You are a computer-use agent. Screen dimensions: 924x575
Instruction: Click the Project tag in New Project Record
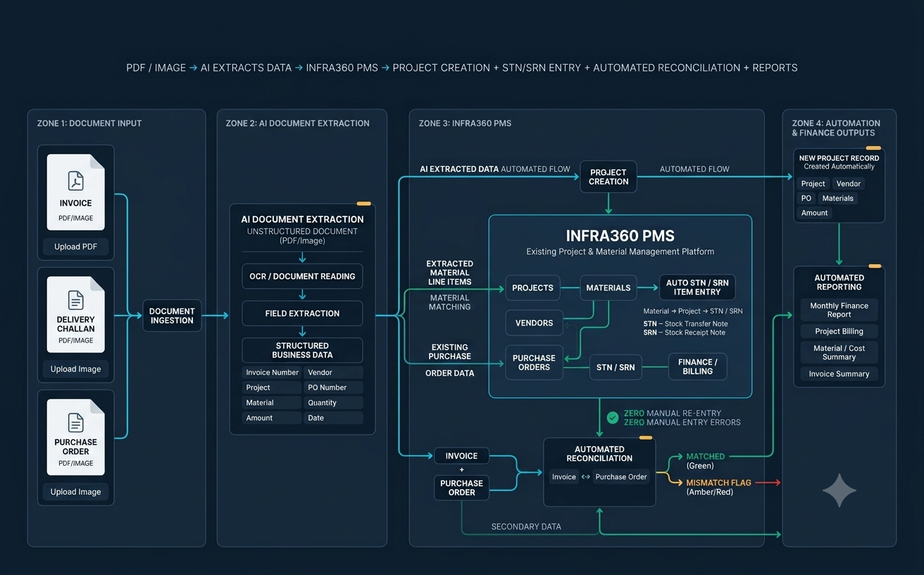(x=813, y=183)
